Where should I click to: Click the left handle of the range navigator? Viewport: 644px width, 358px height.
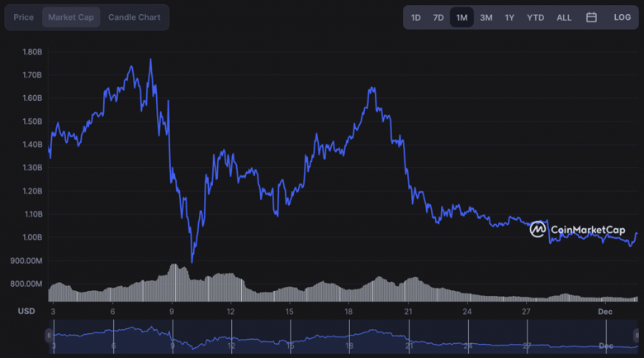pyautogui.click(x=49, y=335)
